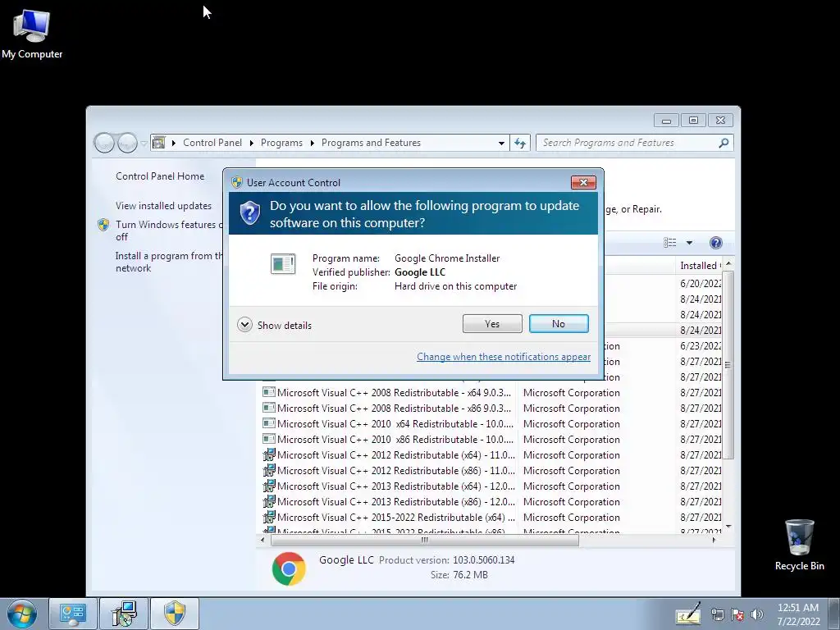Click the installer taskbar icon

[x=124, y=614]
